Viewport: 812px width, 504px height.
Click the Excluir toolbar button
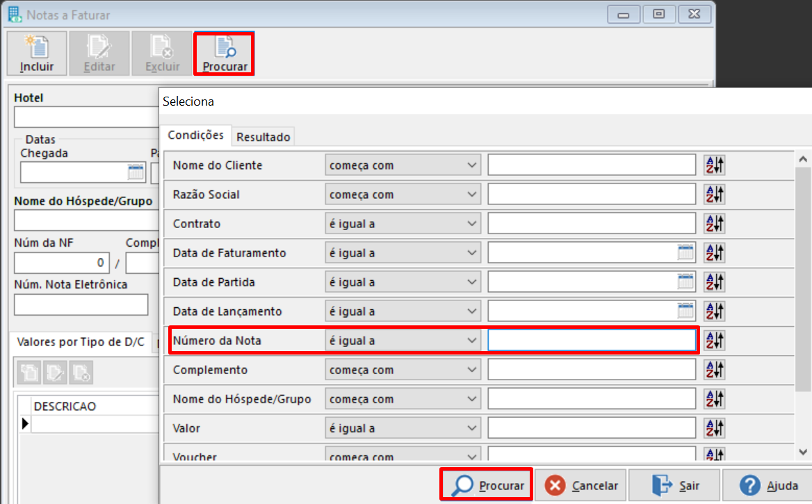pos(162,54)
